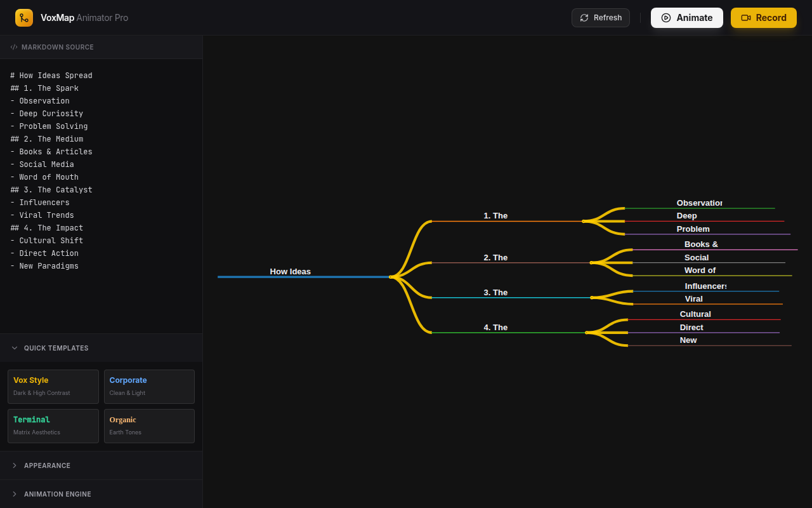Select the '2. The' branch node
This screenshot has width=812, height=508.
click(x=495, y=258)
